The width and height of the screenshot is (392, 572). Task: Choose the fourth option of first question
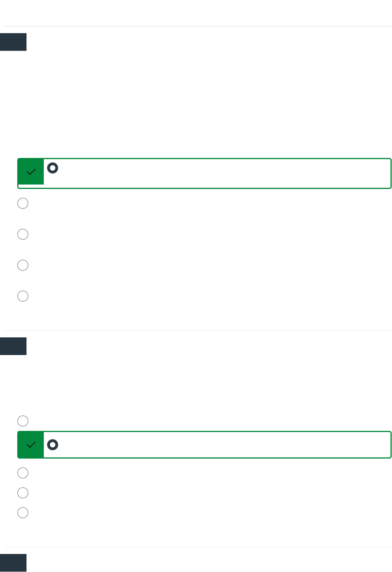click(23, 265)
